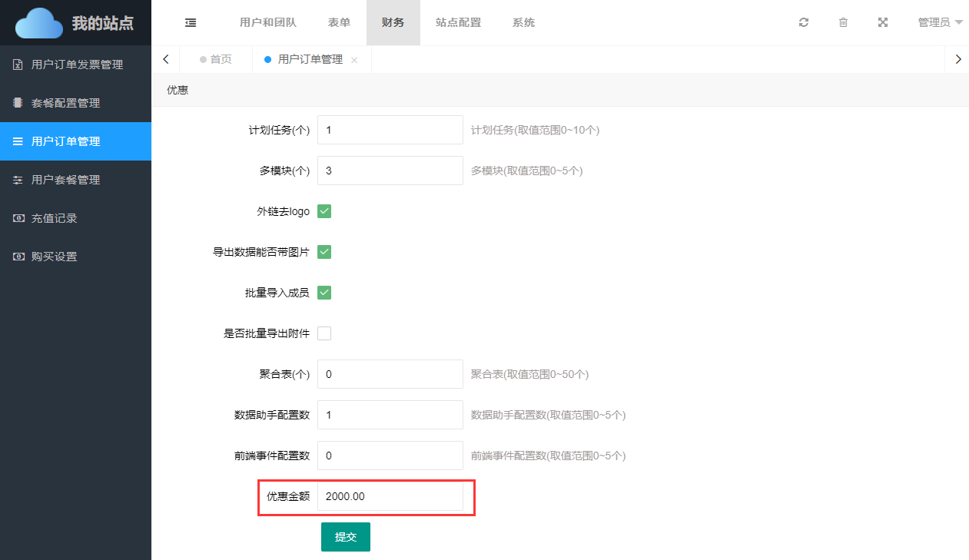Open 充值记录 in the sidebar
Viewport: 969px width, 560px height.
pos(54,218)
